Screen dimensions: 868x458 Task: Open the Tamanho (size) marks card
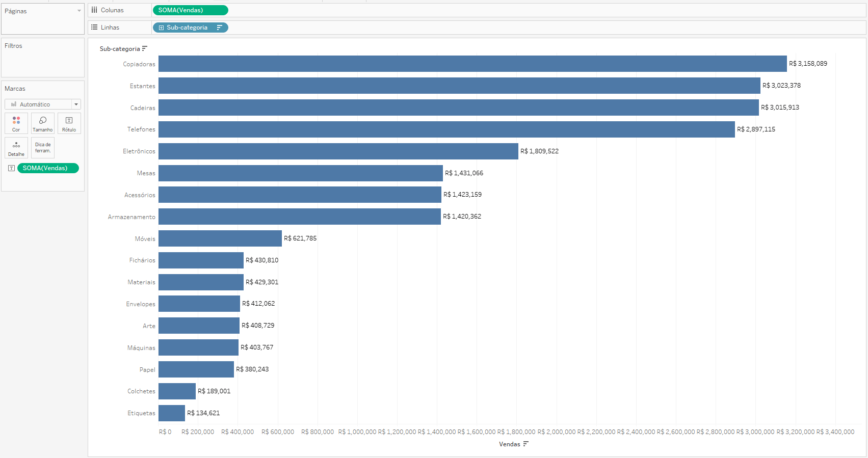[x=43, y=123]
